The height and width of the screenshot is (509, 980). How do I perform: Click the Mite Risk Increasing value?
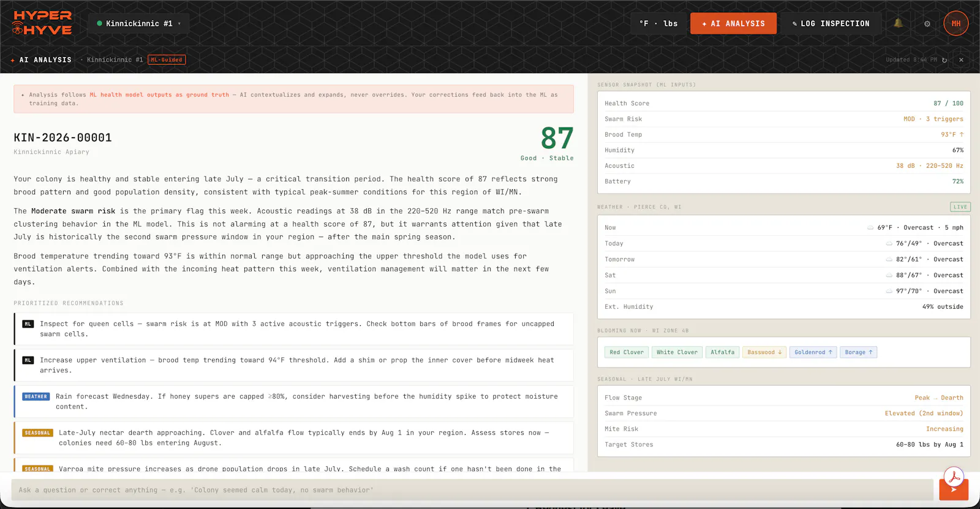(944, 429)
